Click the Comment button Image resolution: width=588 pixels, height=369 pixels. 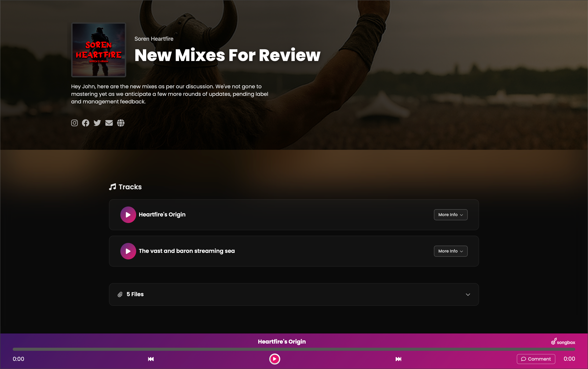click(536, 359)
